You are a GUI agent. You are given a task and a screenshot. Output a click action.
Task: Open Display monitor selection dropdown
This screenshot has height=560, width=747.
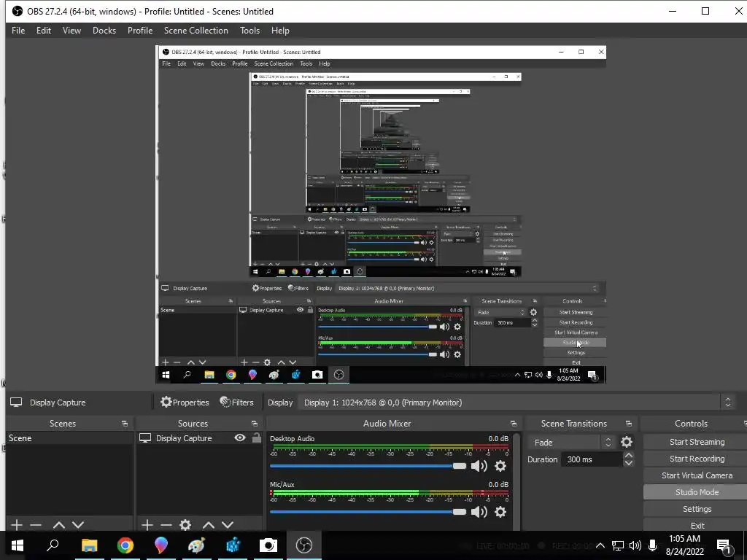pyautogui.click(x=516, y=402)
